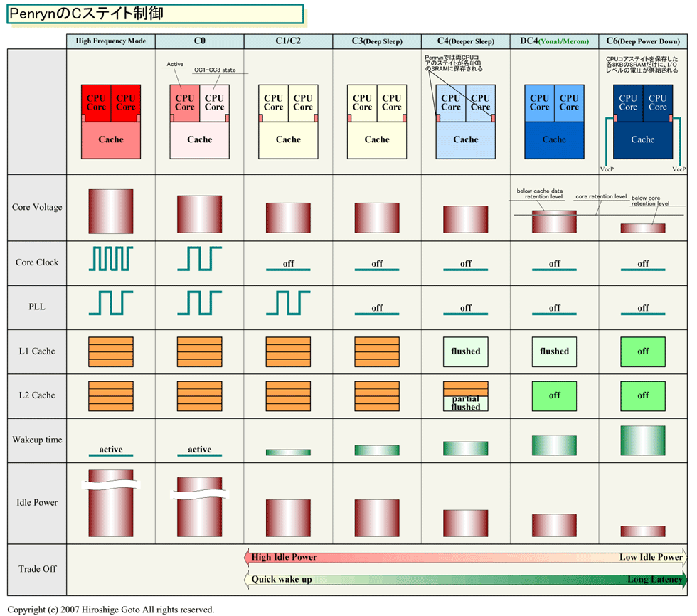Select the 'DC4(Yonah/Merom)' column header
The height and width of the screenshot is (616, 697).
coord(554,41)
